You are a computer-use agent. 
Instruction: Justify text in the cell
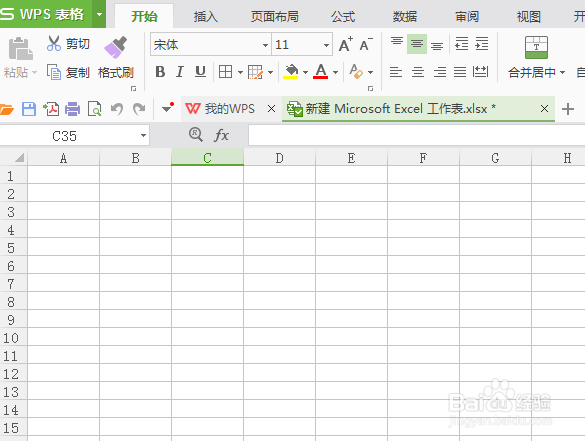[x=460, y=72]
